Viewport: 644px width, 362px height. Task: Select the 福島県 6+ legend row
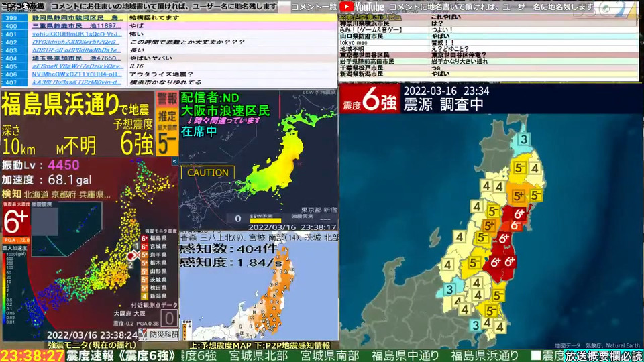coord(155,238)
